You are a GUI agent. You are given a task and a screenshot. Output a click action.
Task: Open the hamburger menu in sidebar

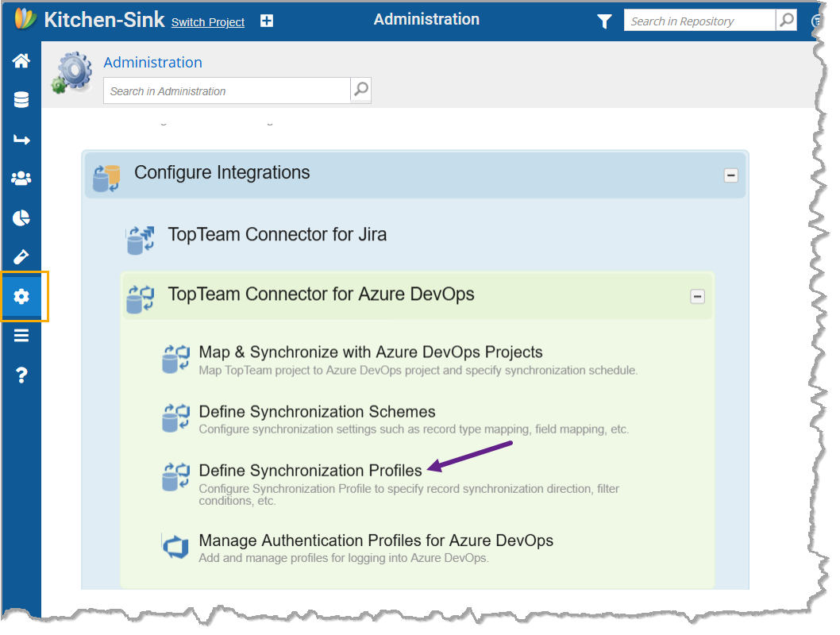tap(21, 336)
